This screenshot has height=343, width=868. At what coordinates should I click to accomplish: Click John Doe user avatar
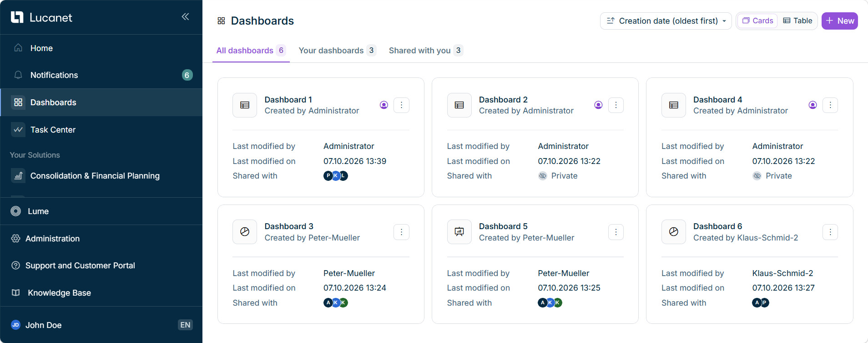[16, 325]
